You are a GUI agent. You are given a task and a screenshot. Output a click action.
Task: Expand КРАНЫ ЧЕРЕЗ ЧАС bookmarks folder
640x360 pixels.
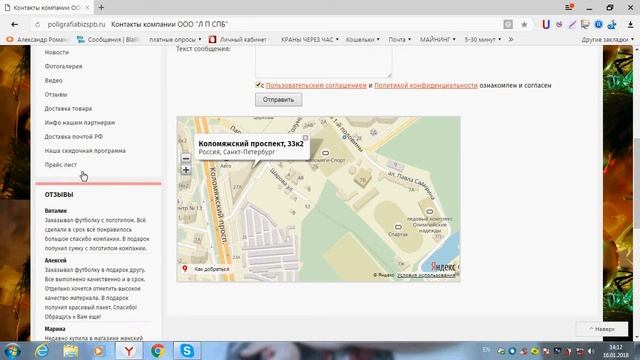[x=310, y=40]
